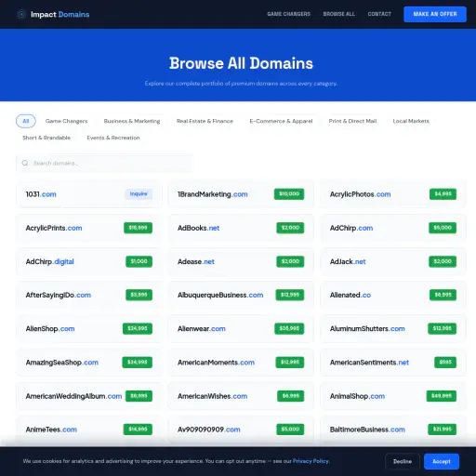Select the All category filter
476x476 pixels.
tap(26, 121)
